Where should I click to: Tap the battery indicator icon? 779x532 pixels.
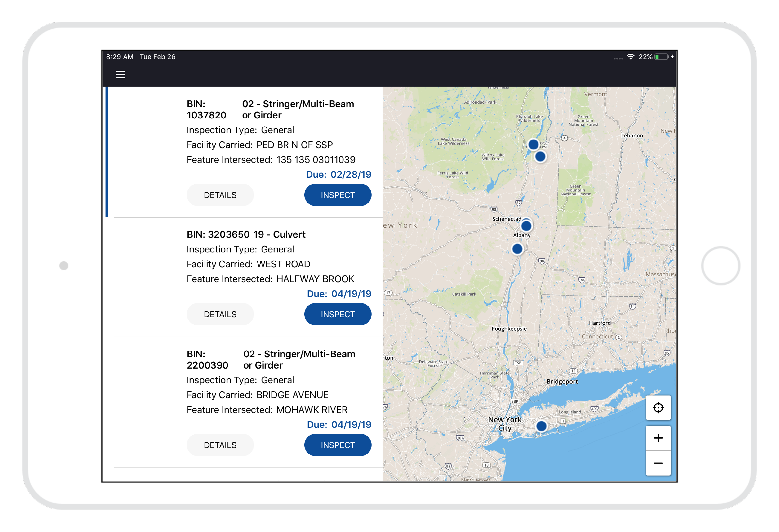661,57
